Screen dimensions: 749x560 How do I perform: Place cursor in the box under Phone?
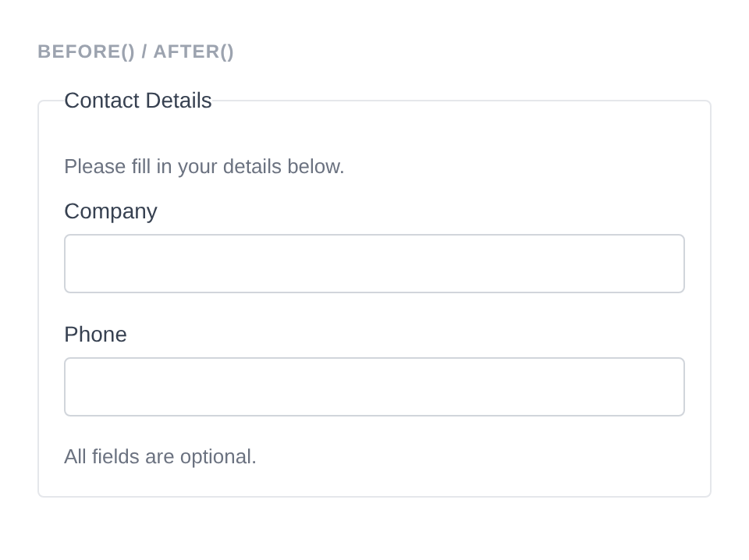point(374,387)
